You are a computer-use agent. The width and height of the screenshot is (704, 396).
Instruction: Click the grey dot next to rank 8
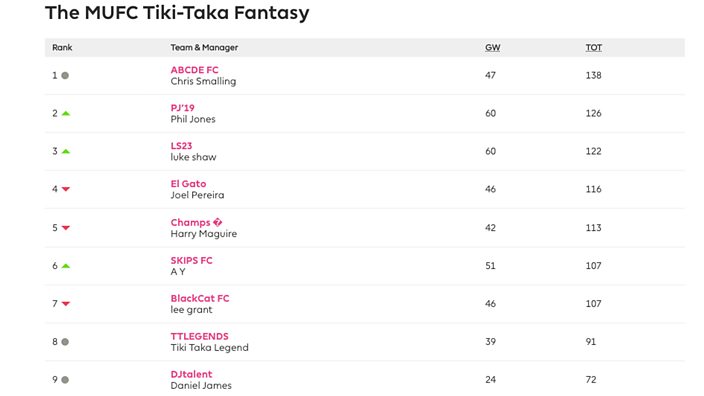pos(65,342)
